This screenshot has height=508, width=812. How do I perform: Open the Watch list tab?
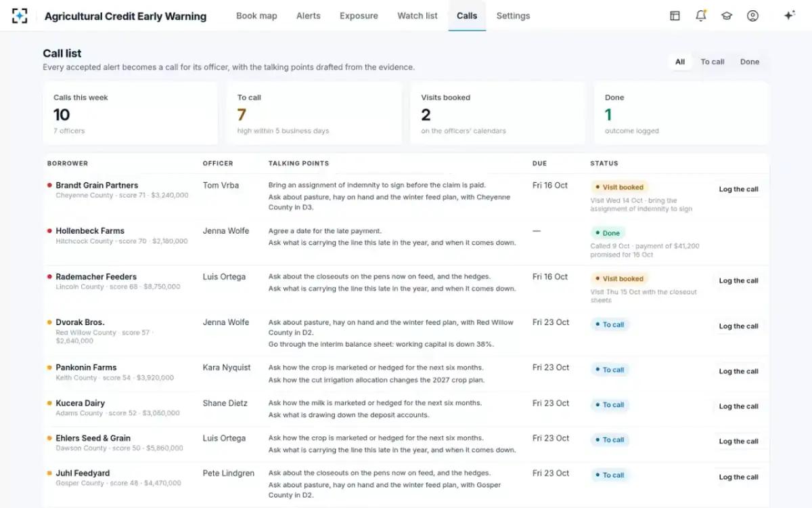[x=418, y=16]
